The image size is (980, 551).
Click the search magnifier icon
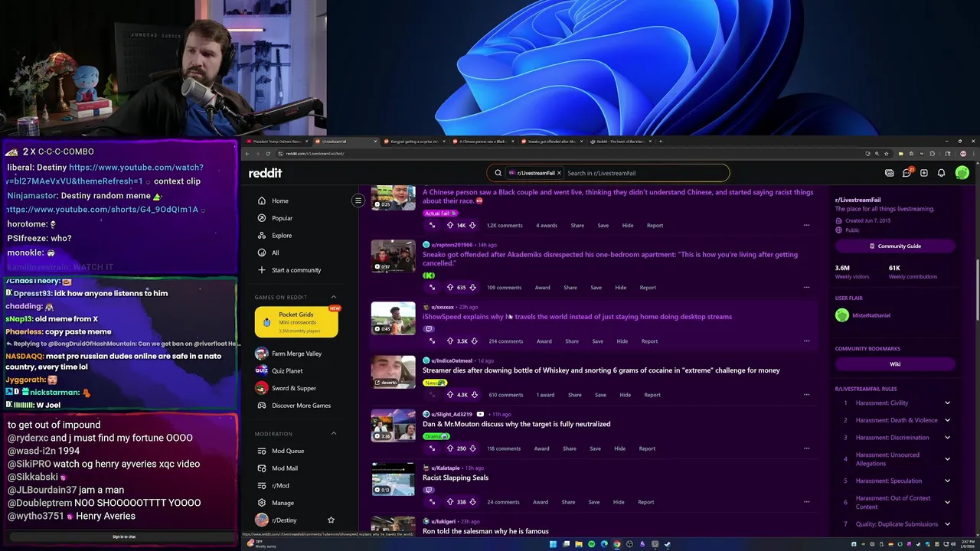498,173
